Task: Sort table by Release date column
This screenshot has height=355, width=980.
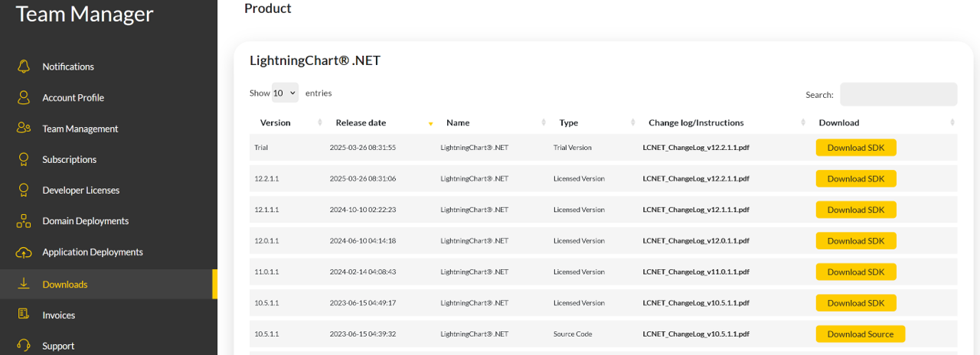Action: 381,122
